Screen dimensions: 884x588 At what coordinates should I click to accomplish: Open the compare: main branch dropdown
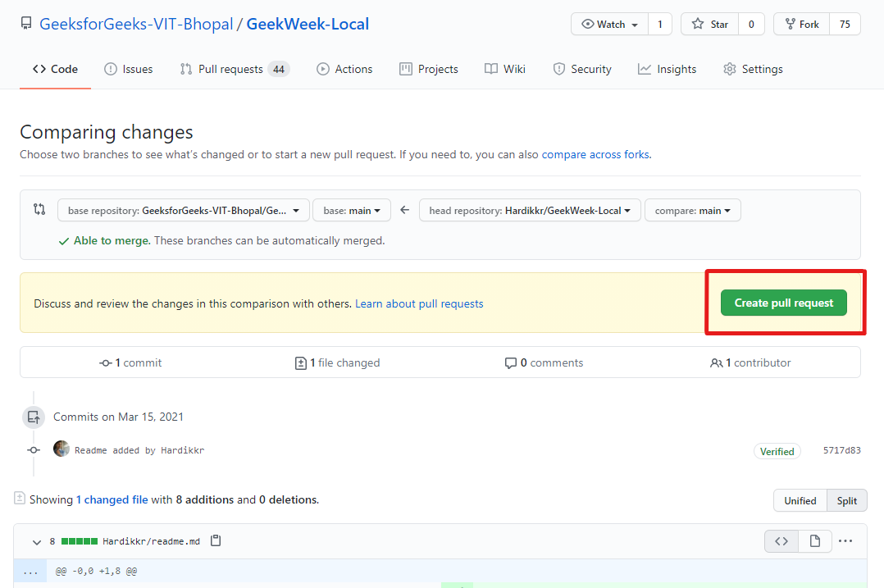(693, 210)
